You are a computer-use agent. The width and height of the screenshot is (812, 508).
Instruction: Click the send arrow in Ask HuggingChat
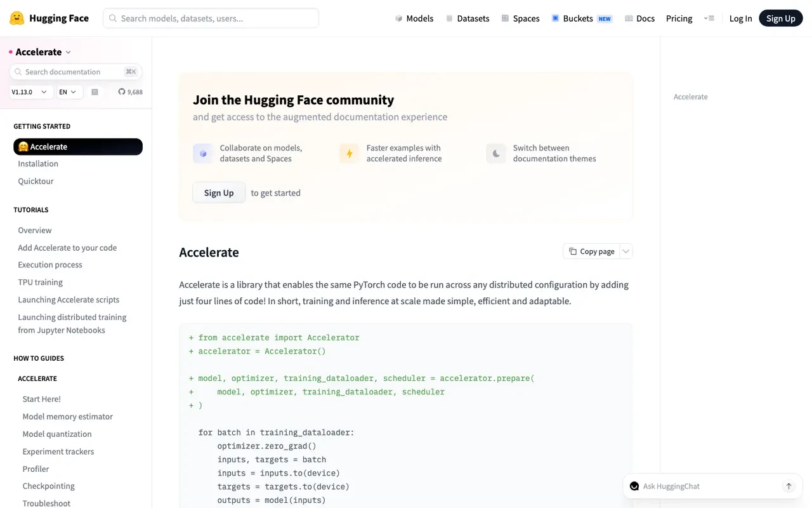pyautogui.click(x=789, y=486)
